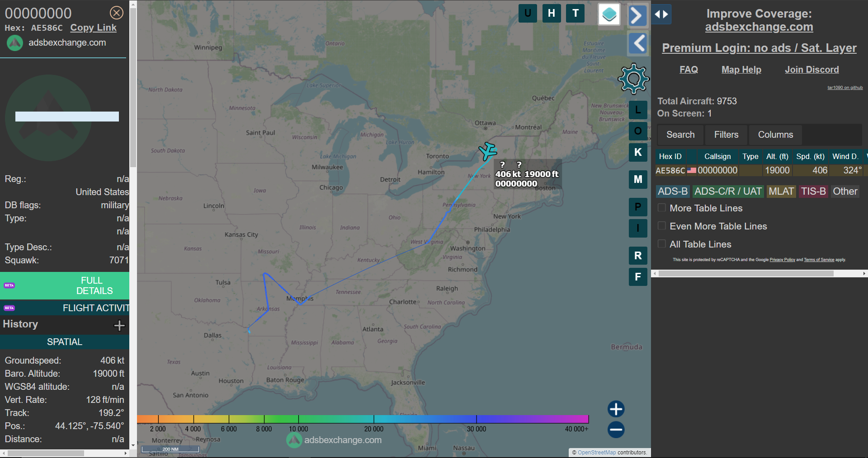Toggle the MLAT source filter
868x458 pixels.
781,192
